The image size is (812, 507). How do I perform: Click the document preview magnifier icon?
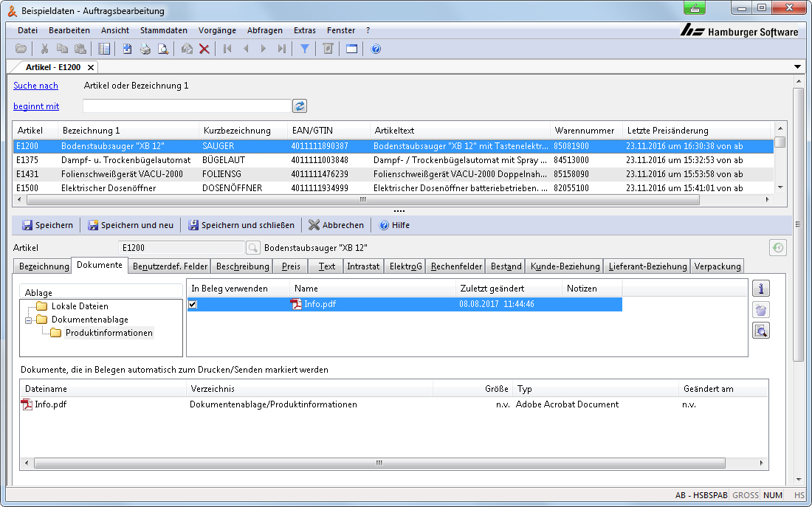click(x=761, y=331)
